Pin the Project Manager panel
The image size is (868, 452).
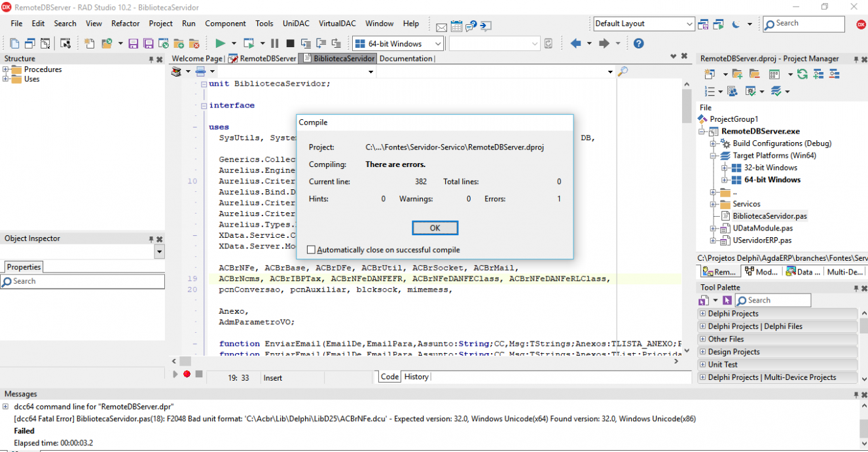pos(856,59)
